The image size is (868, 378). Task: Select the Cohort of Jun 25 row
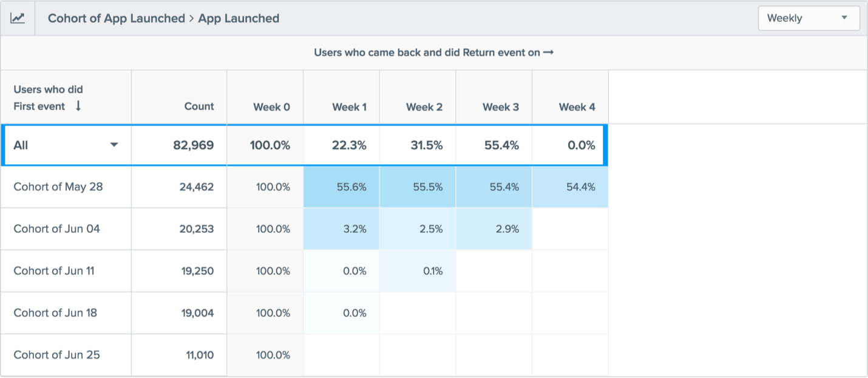[57, 355]
